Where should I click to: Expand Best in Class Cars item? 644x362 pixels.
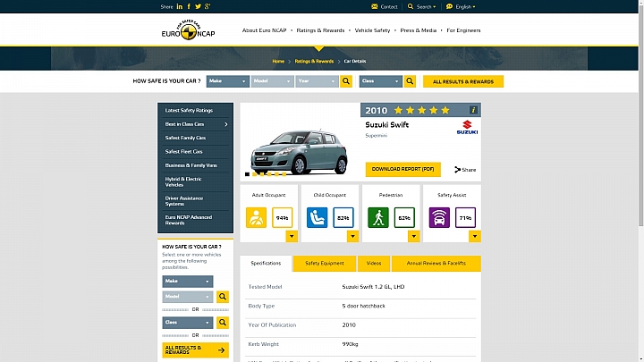coord(195,124)
